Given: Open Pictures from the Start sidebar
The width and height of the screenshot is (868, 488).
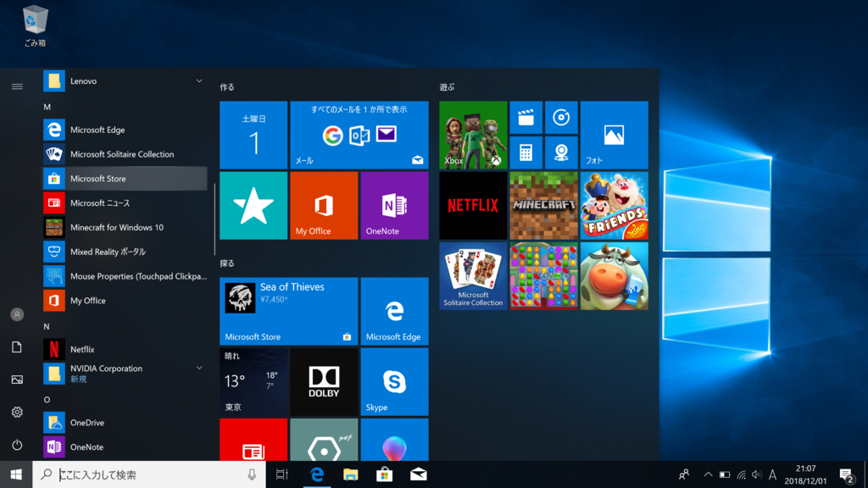Looking at the screenshot, I should pos(17,380).
